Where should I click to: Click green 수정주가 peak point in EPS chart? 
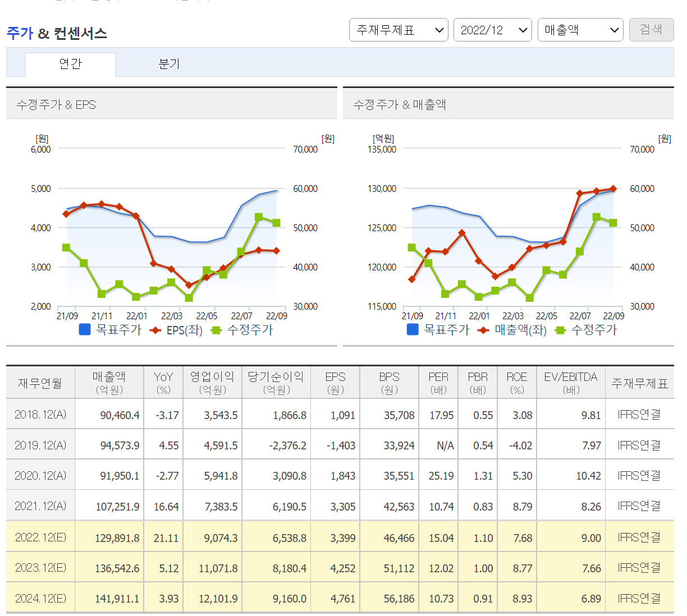coord(259,217)
